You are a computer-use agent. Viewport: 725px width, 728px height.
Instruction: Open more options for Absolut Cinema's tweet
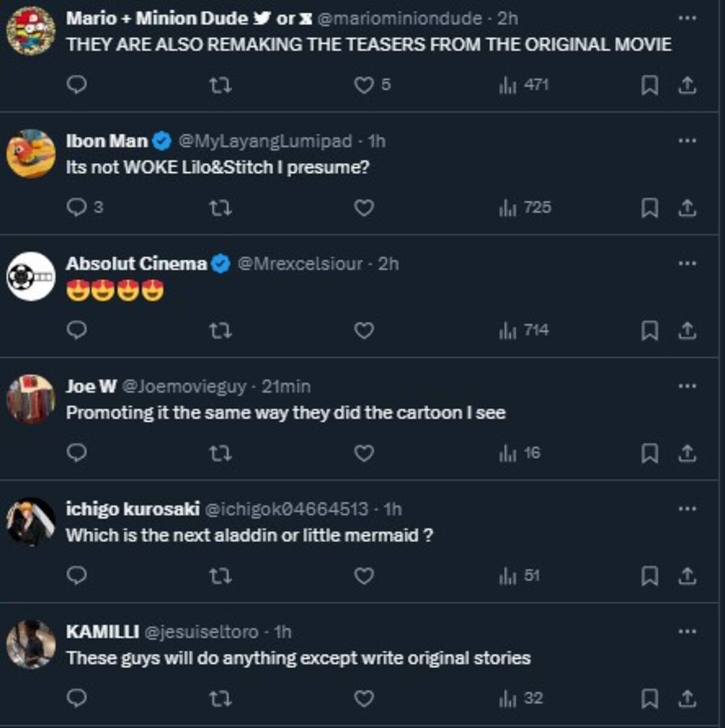pyautogui.click(x=687, y=263)
